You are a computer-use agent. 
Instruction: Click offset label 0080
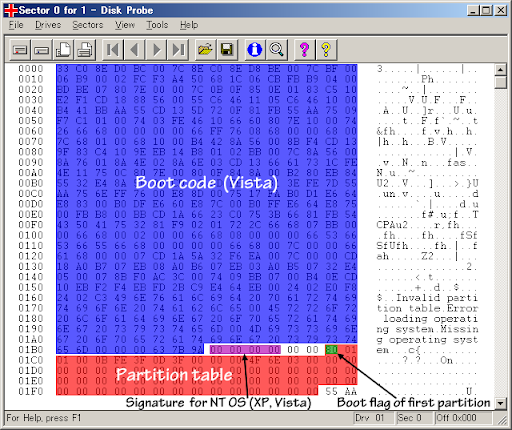click(x=31, y=152)
